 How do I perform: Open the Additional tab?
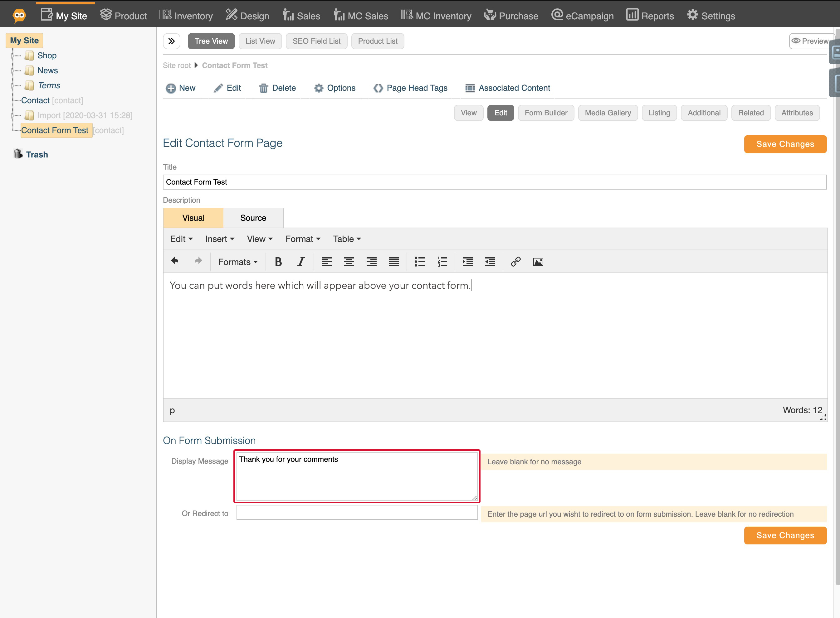click(704, 113)
